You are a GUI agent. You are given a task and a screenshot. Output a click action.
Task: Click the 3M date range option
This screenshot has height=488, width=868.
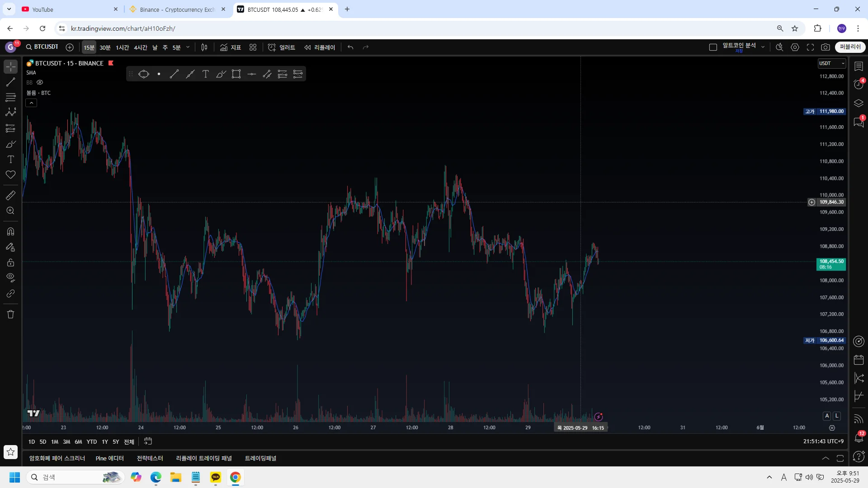(x=66, y=441)
